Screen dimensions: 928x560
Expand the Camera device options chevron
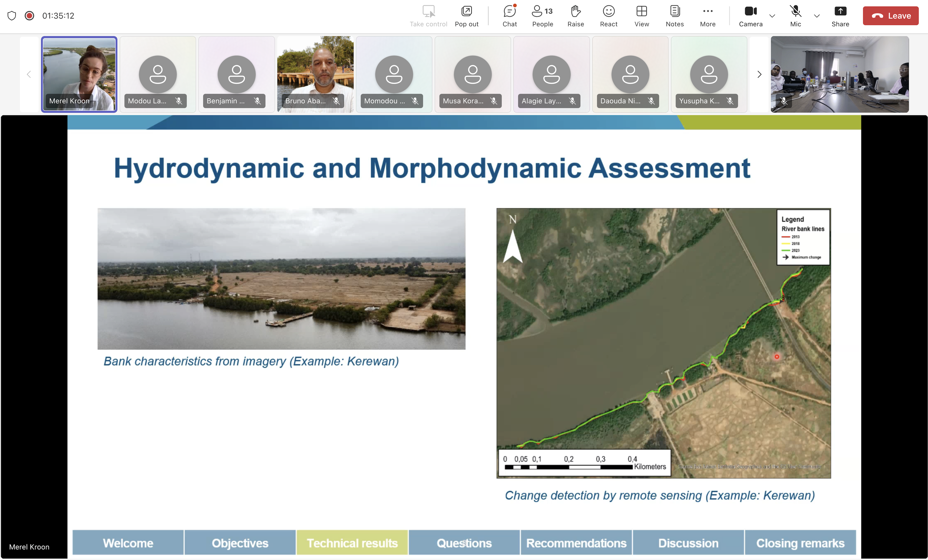coord(772,16)
